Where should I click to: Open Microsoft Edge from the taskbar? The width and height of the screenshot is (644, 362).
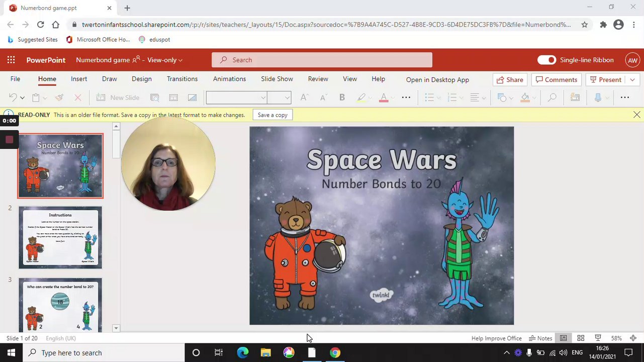[243, 352]
